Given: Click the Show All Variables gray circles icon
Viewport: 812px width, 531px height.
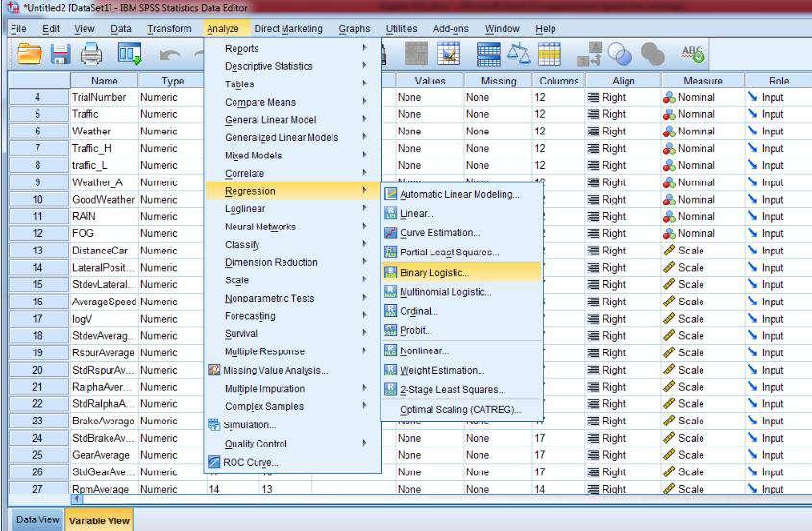Looking at the screenshot, I should pos(652,55).
